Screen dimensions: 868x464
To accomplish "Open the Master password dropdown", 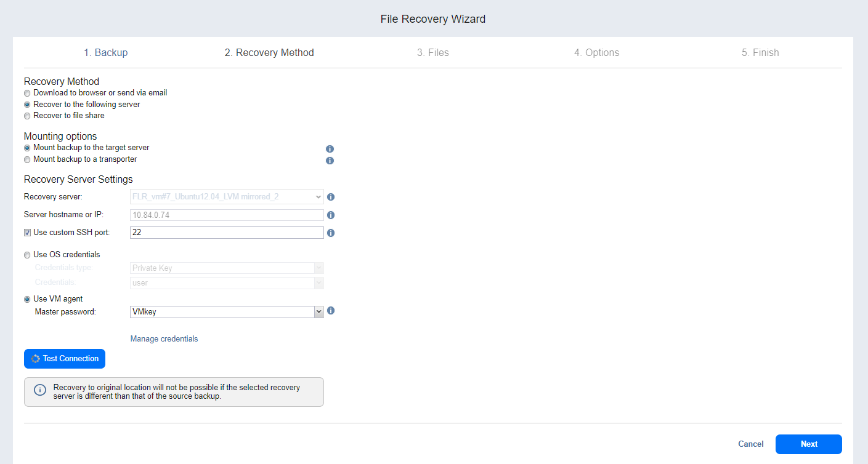I will 226,312.
